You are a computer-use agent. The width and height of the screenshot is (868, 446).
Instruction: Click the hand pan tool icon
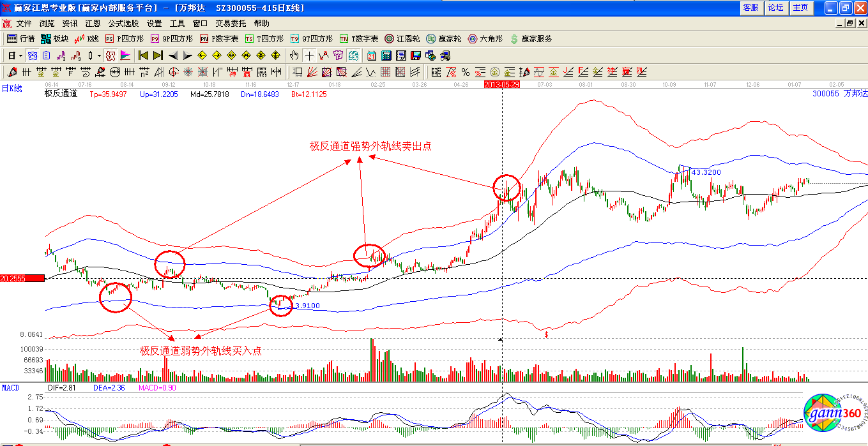[294, 56]
